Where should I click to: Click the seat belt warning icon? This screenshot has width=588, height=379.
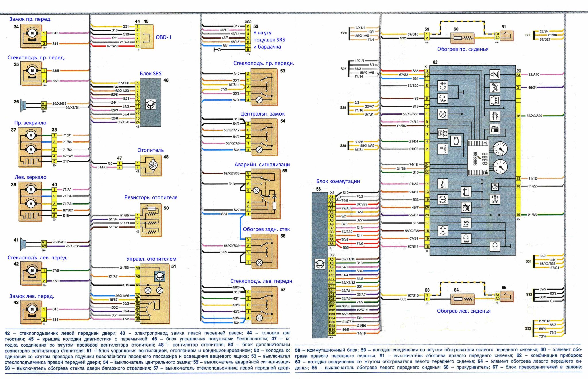tap(495, 87)
